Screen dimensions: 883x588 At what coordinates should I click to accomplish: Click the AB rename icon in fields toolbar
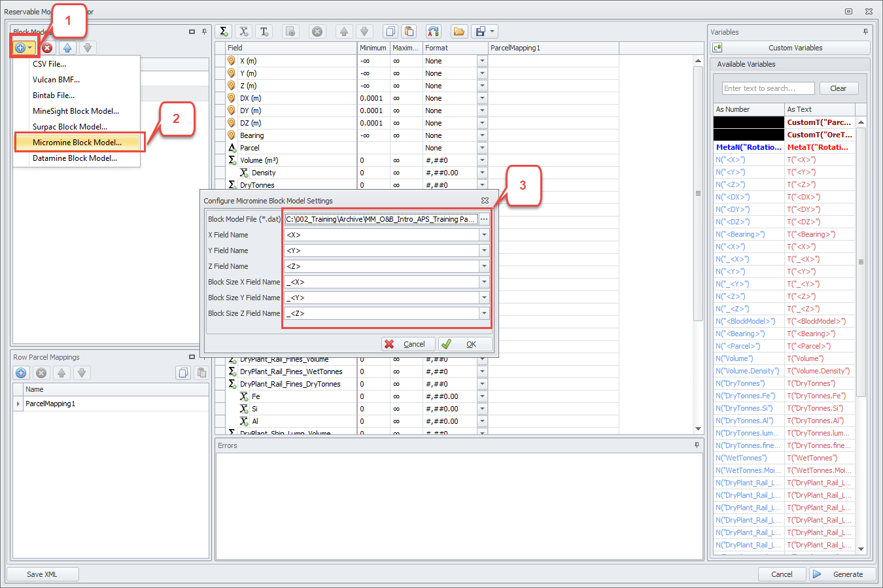[433, 31]
